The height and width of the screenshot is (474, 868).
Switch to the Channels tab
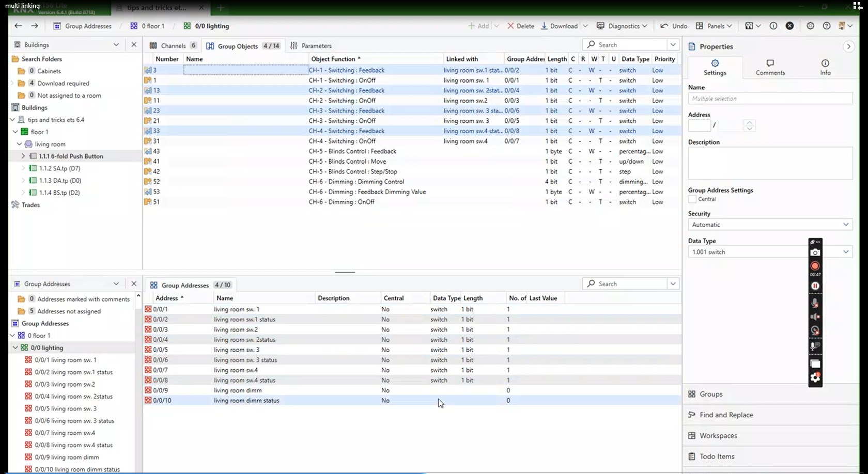click(173, 45)
